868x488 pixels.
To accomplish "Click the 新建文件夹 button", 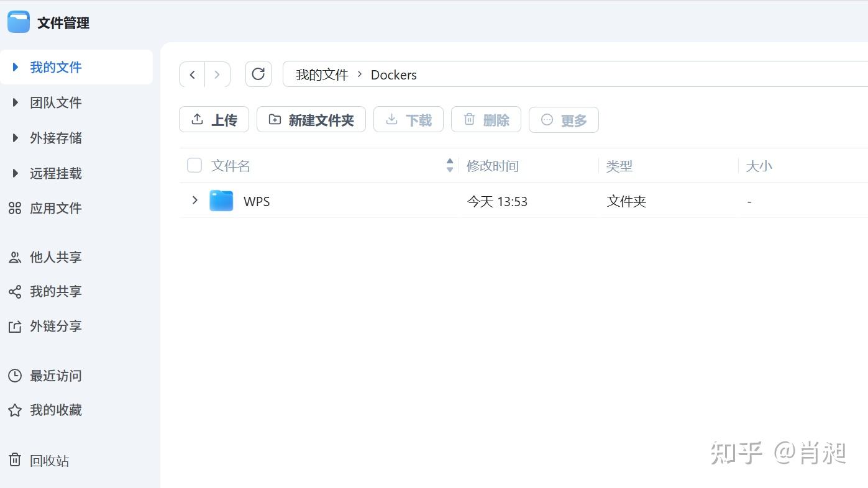I will click(311, 119).
